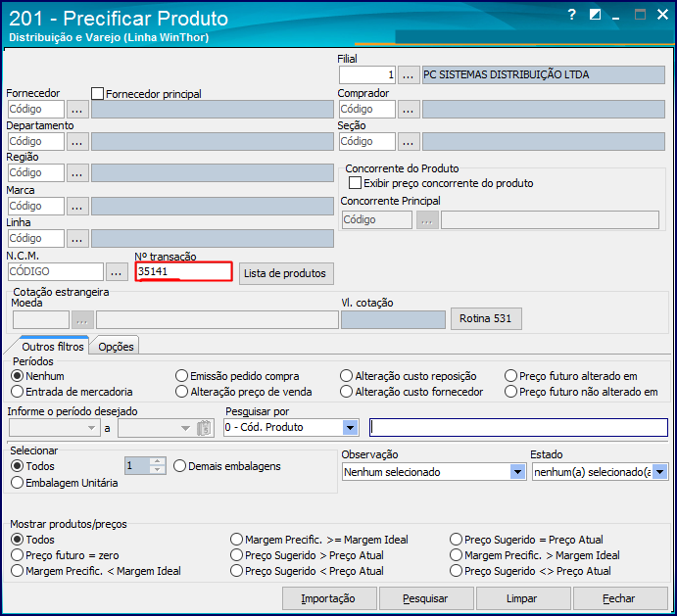Select Preço futuro não alterado em
Viewport: 677px width, 616px height.
pos(510,392)
